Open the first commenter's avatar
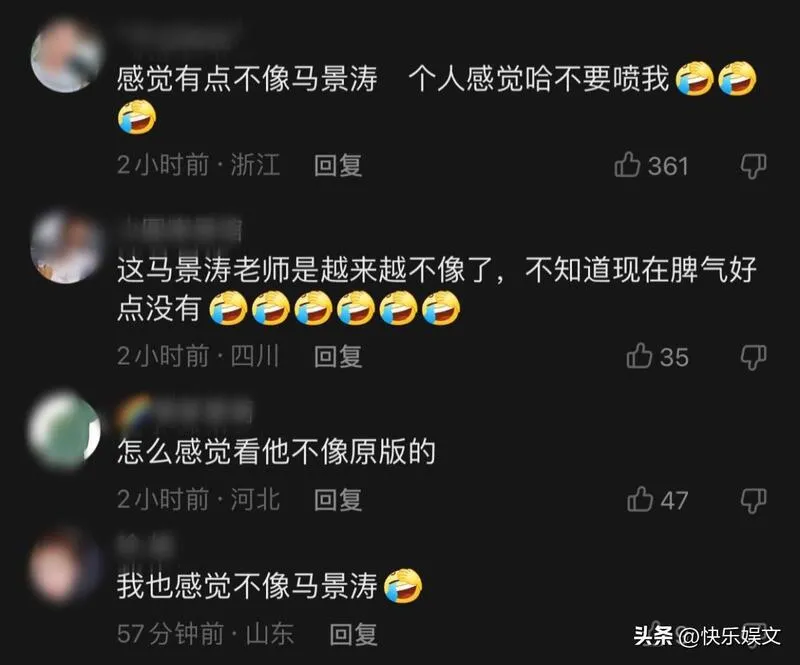Viewport: 800px width, 665px height. pos(66,56)
